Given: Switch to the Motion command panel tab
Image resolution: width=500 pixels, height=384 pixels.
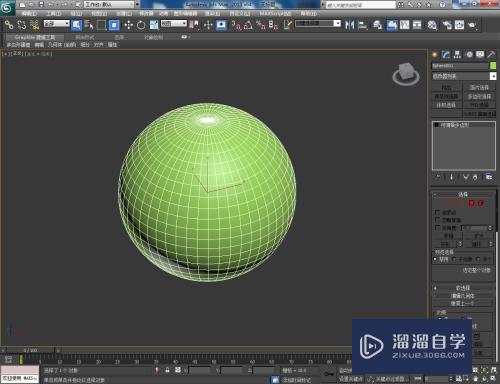Looking at the screenshot, I should click(x=469, y=54).
